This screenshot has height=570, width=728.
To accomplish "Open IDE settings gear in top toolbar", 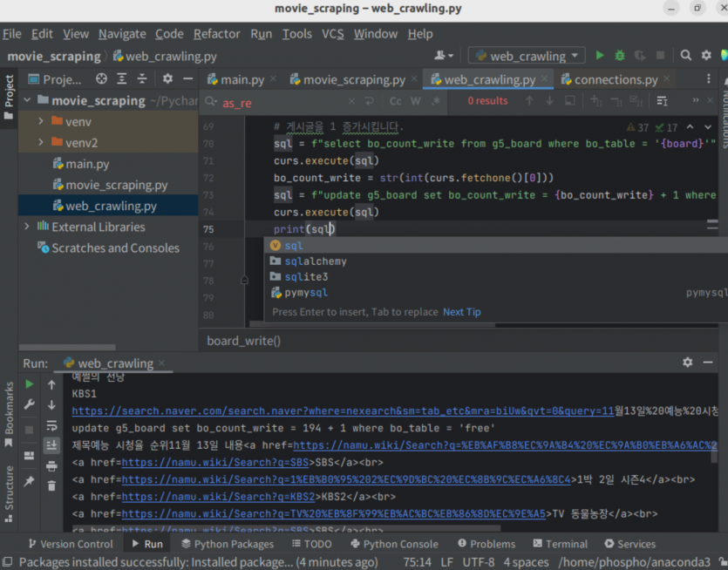I will pyautogui.click(x=706, y=56).
